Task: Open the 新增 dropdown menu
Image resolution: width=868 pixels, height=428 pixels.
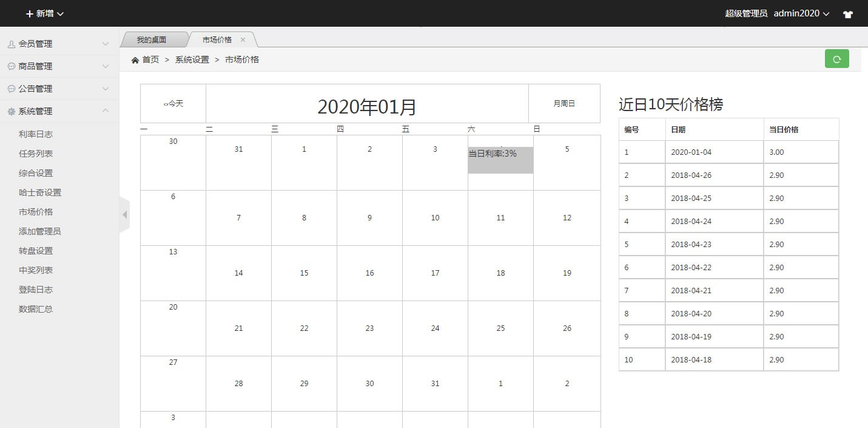Action: tap(45, 13)
